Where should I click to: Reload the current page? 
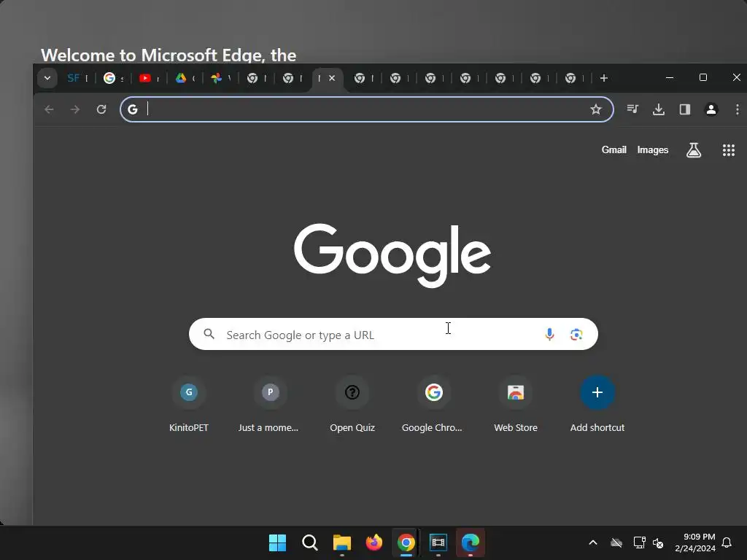coord(101,109)
